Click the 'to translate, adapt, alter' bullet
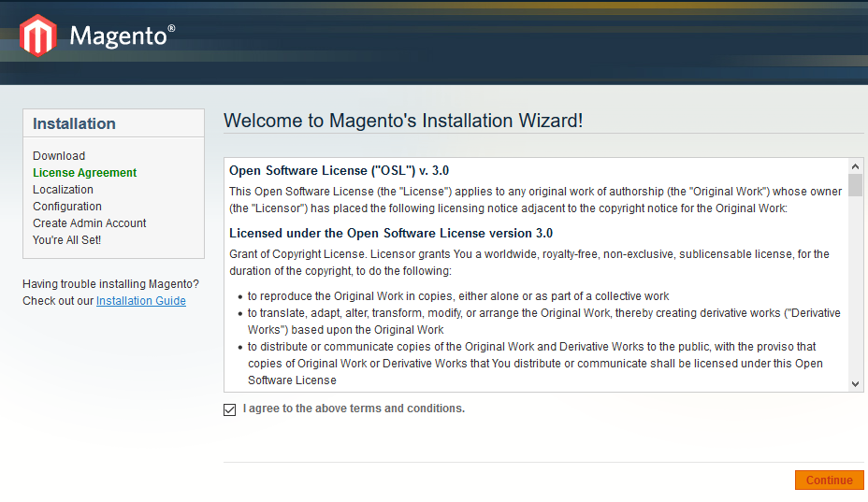Image resolution: width=868 pixels, height=502 pixels. 544,321
